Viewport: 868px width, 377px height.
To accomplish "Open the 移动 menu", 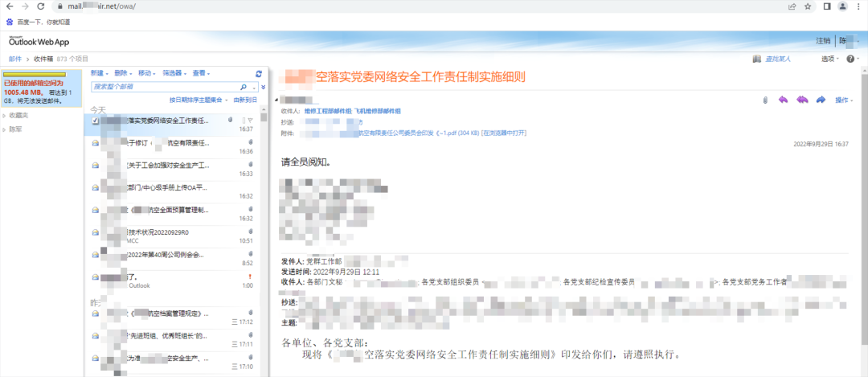I will (x=147, y=73).
